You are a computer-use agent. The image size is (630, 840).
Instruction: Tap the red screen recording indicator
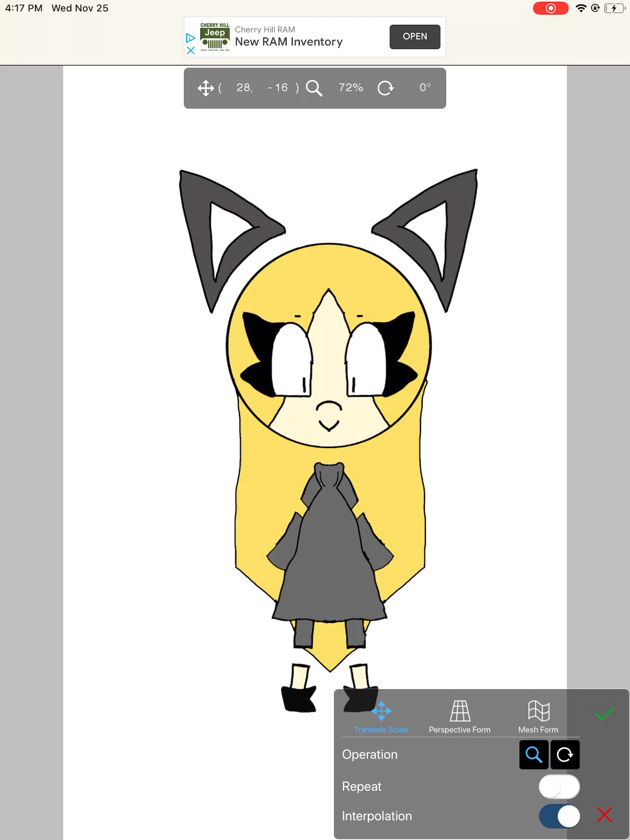point(551,8)
